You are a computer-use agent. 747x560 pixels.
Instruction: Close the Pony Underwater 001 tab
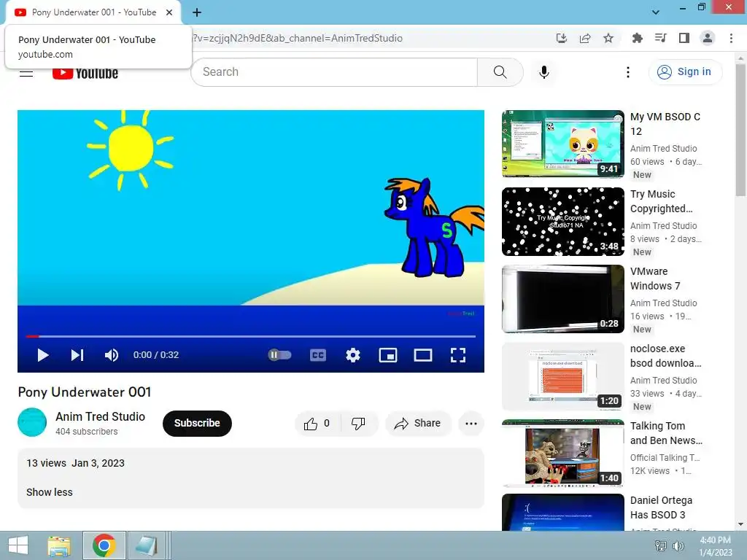(x=169, y=12)
